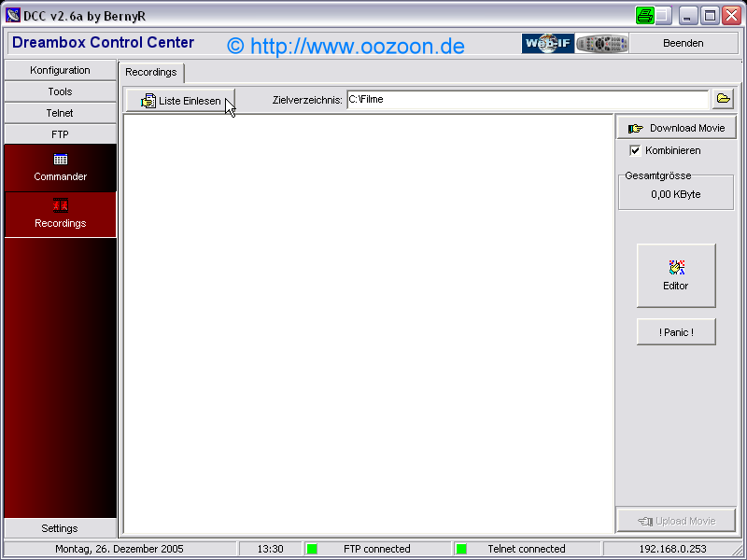Click the Telnet connected status text
This screenshot has height=560, width=747.
tap(527, 549)
